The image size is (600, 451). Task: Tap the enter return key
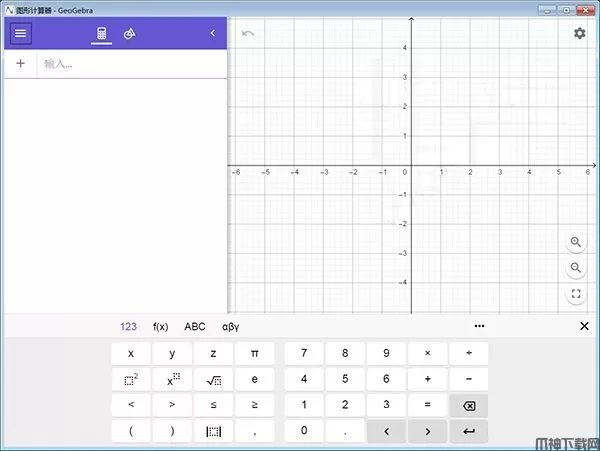tap(469, 431)
